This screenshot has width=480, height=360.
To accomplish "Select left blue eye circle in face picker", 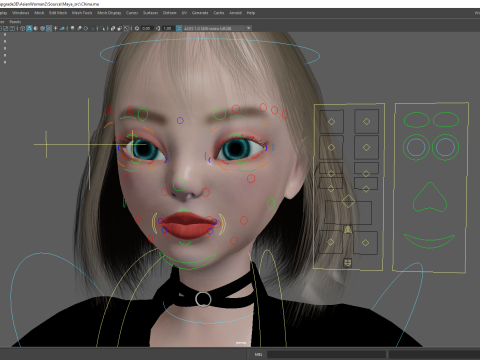I will (416, 147).
